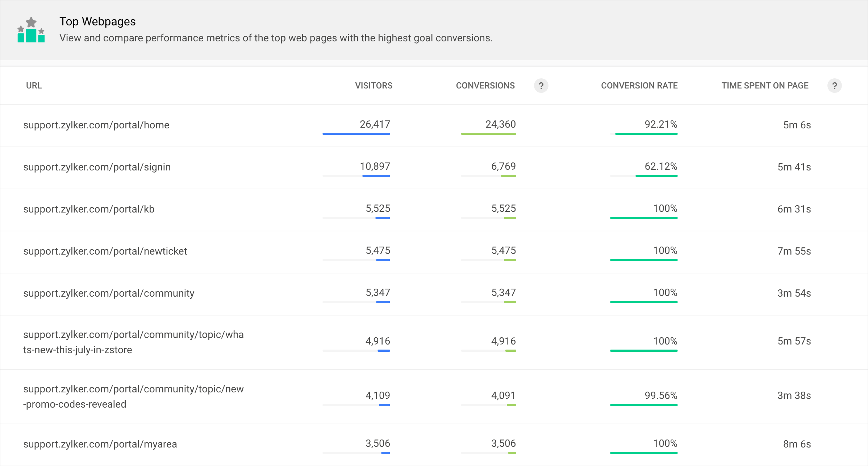The height and width of the screenshot is (466, 868).
Task: Click the URL column header
Action: point(34,86)
